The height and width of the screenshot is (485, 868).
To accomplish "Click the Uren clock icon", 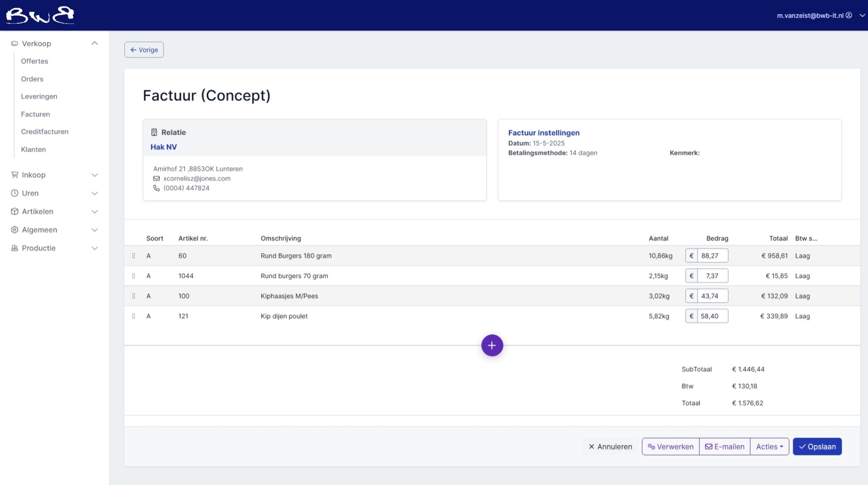I will [15, 193].
